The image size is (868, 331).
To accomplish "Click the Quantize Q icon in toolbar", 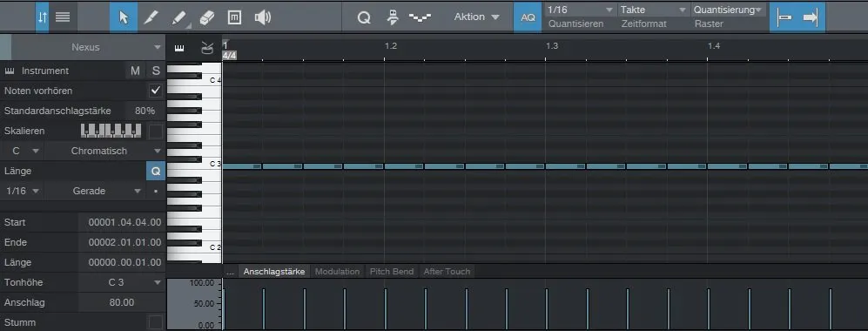I will pos(364,17).
